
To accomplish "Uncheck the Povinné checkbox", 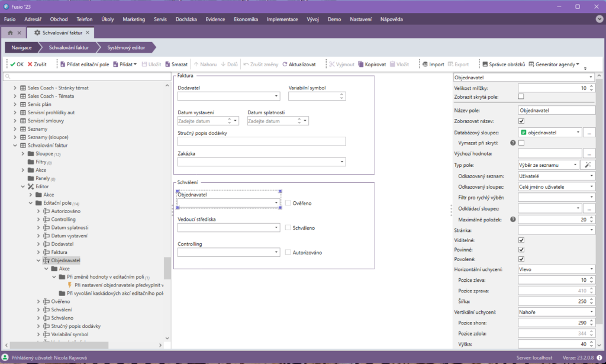I will click(521, 250).
